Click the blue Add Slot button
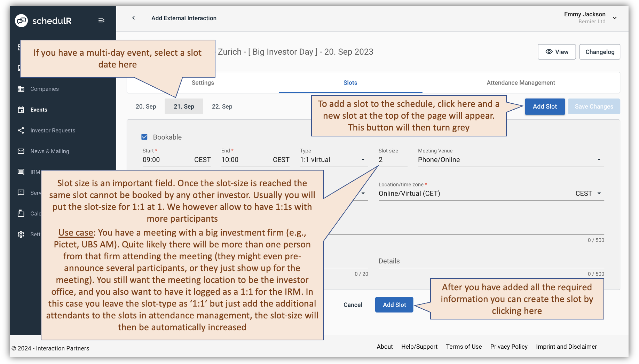 pyautogui.click(x=545, y=106)
